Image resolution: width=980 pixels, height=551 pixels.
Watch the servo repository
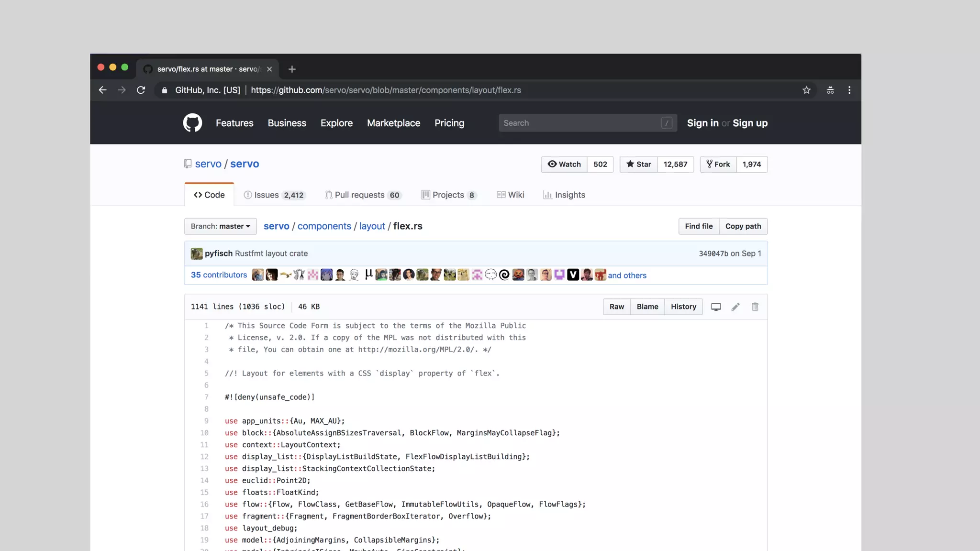tap(564, 164)
